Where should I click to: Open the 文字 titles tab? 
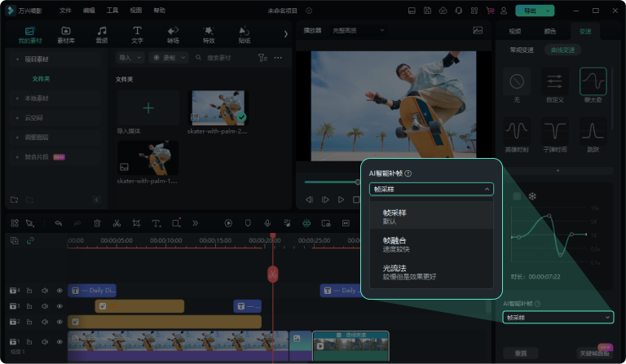click(x=137, y=35)
